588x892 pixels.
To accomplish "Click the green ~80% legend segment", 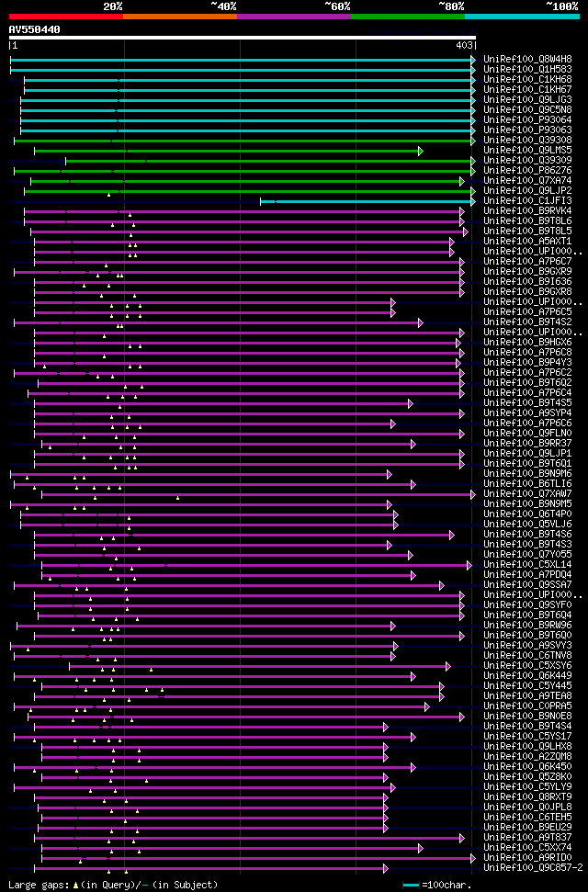I will 408,17.
